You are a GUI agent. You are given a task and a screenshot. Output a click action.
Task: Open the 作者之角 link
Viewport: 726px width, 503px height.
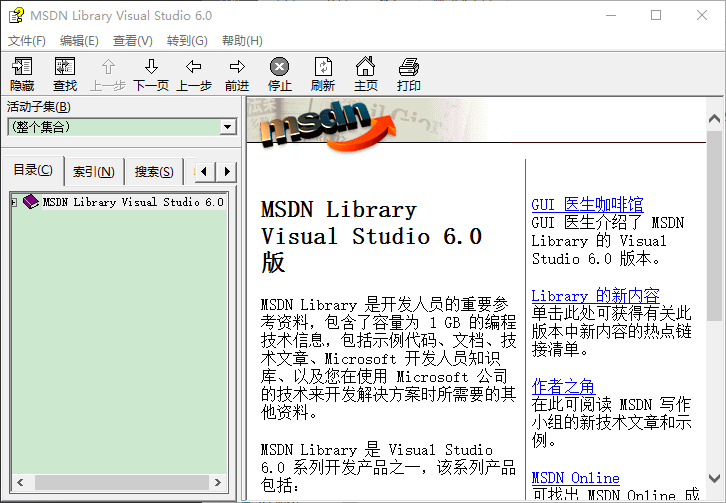[x=563, y=386]
